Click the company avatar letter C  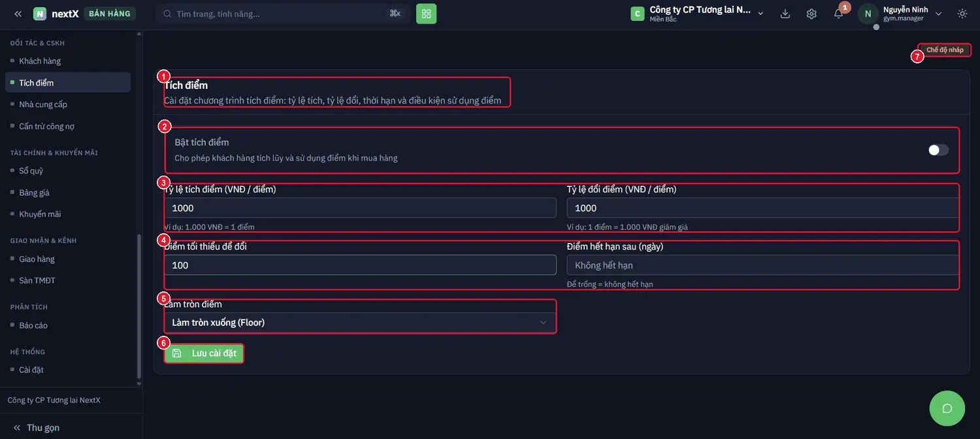pos(638,14)
